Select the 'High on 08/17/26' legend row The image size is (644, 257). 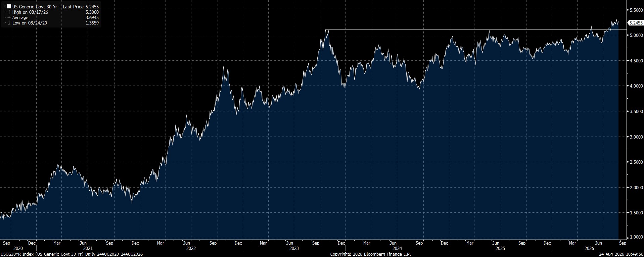pyautogui.click(x=55, y=12)
